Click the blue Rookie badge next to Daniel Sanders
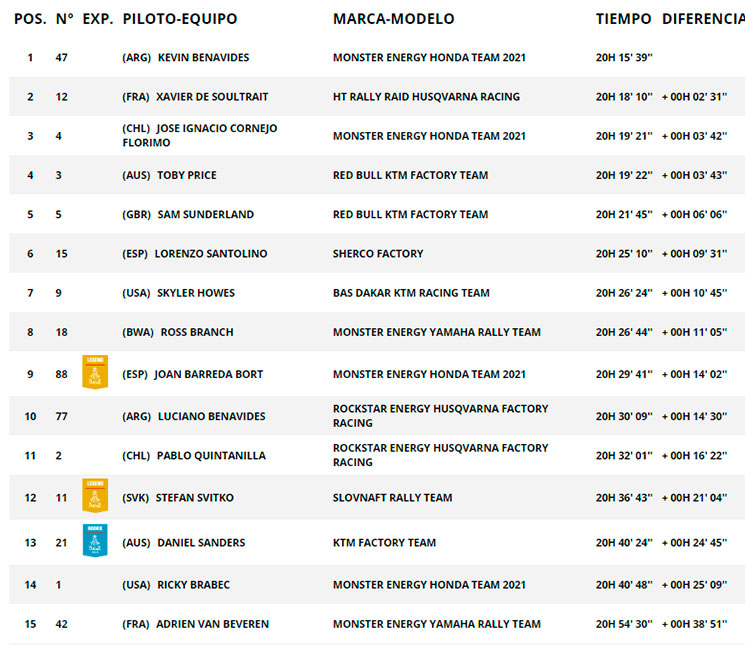 [95, 541]
